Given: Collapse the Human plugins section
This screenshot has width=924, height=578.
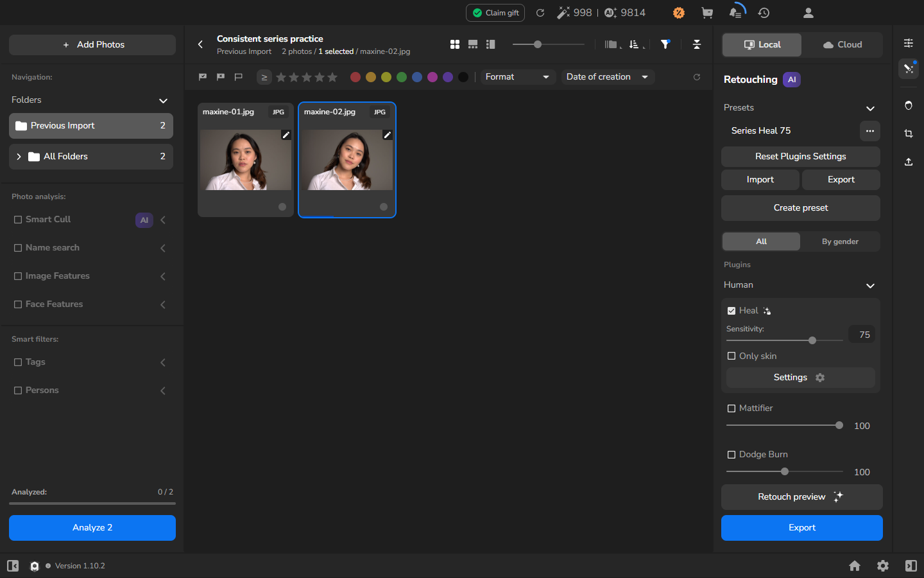Looking at the screenshot, I should click(870, 286).
